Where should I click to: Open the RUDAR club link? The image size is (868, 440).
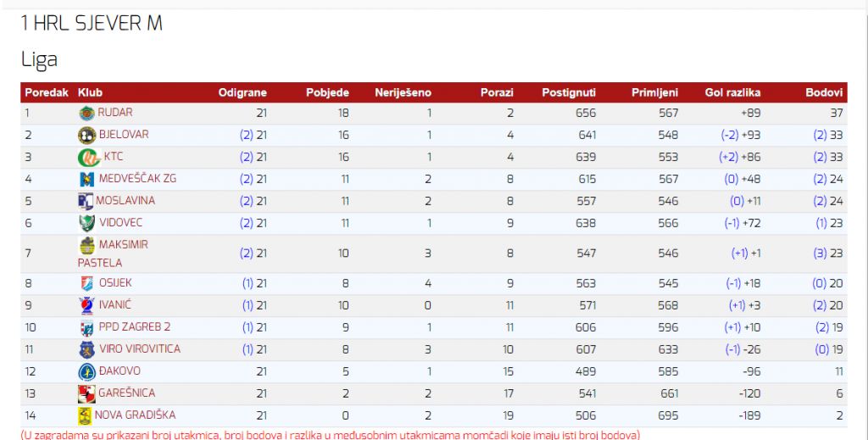click(x=115, y=113)
